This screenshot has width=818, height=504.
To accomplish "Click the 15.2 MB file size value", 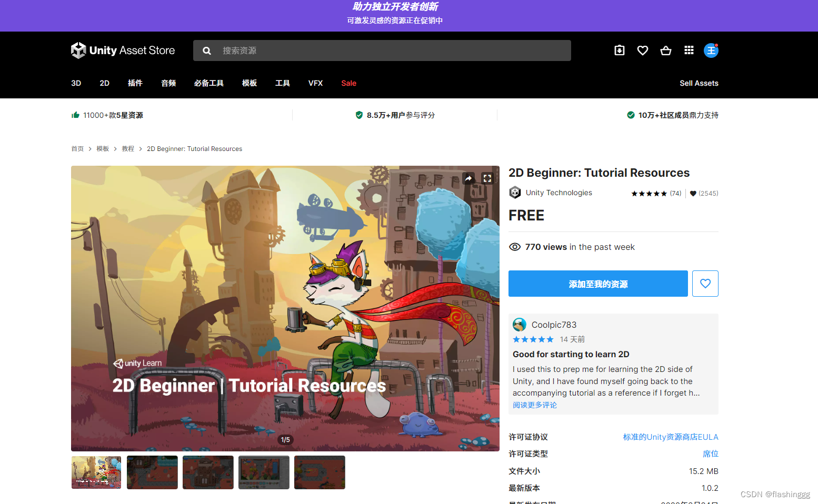I will (704, 471).
